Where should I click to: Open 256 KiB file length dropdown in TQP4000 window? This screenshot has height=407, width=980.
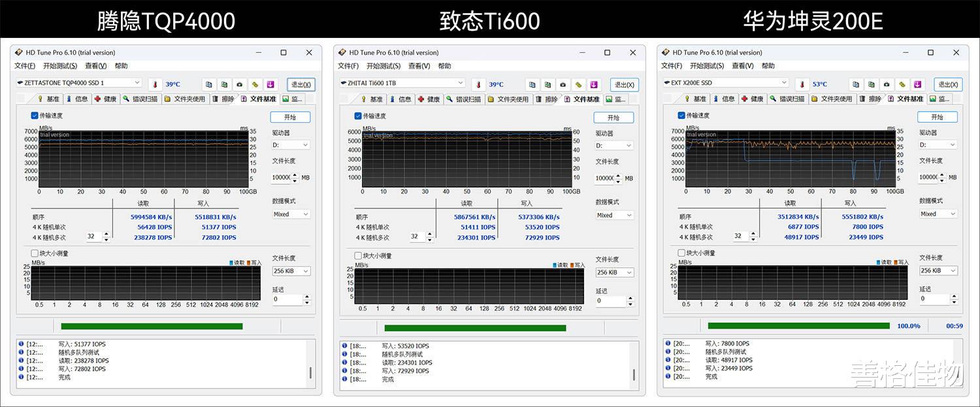(x=291, y=271)
